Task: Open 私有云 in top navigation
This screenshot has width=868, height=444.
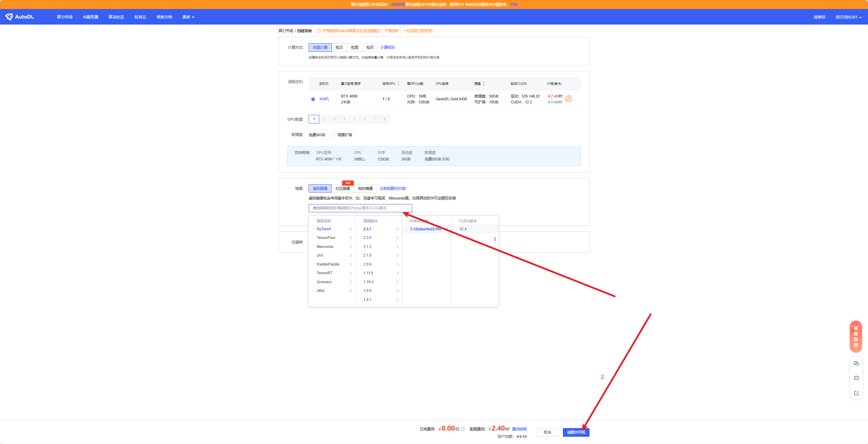Action: [x=140, y=17]
